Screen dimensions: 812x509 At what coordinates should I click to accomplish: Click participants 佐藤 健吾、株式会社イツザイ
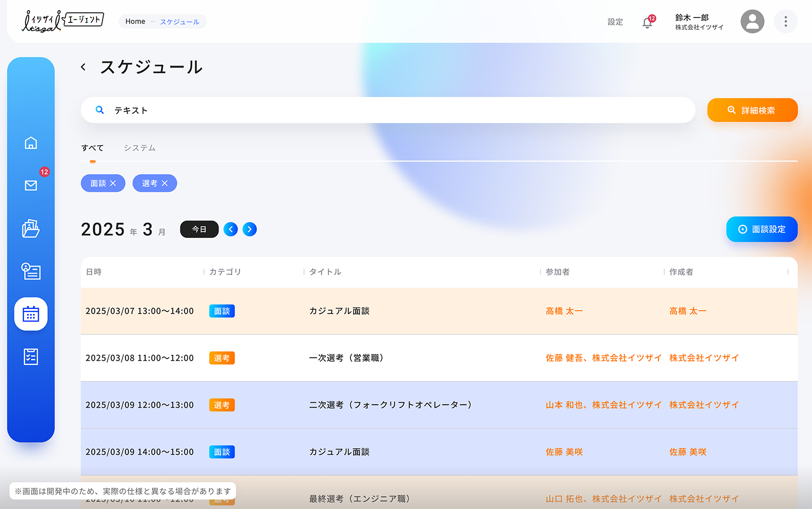603,358
